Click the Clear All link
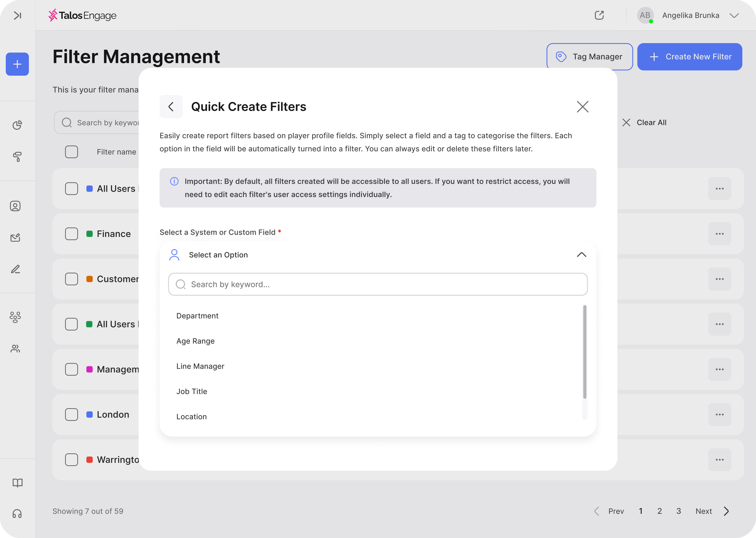756x538 pixels. coord(651,123)
